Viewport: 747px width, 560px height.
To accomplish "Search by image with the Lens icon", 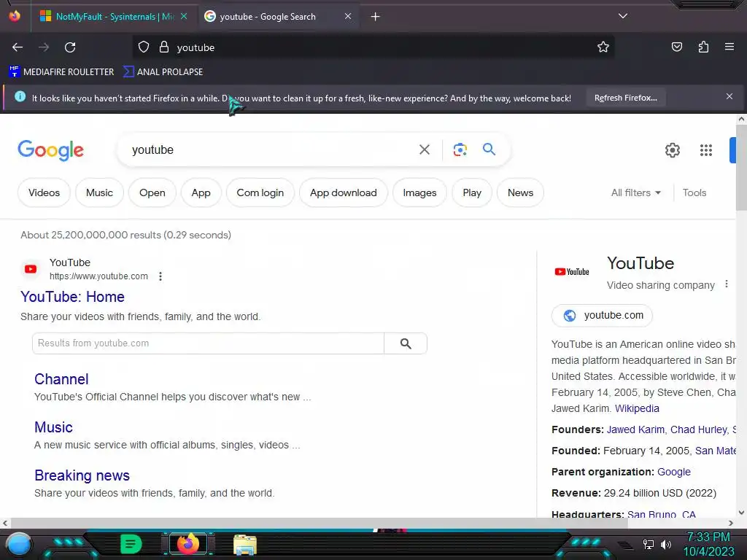I will (x=460, y=150).
